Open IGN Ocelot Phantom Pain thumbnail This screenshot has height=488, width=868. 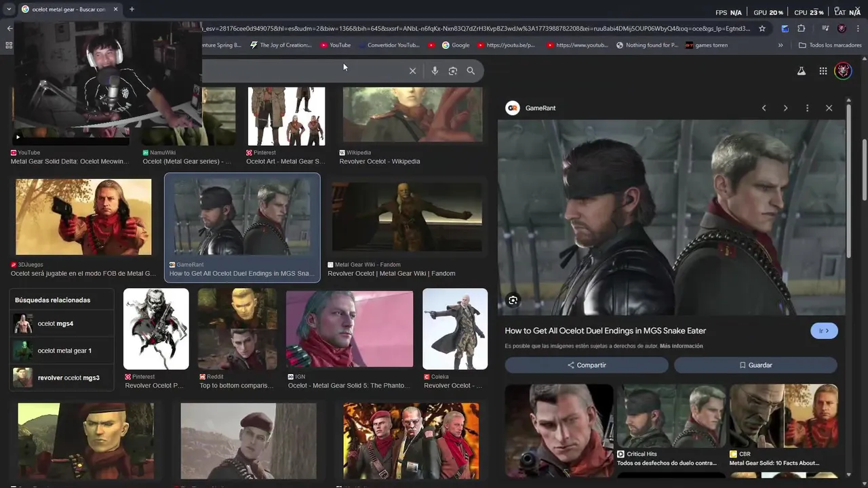[349, 329]
